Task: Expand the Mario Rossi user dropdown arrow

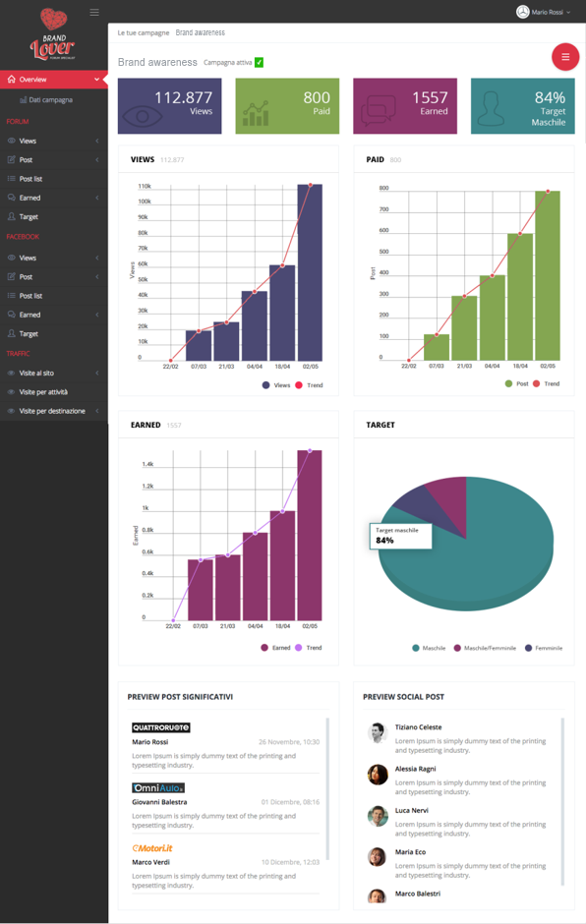Action: [568, 13]
